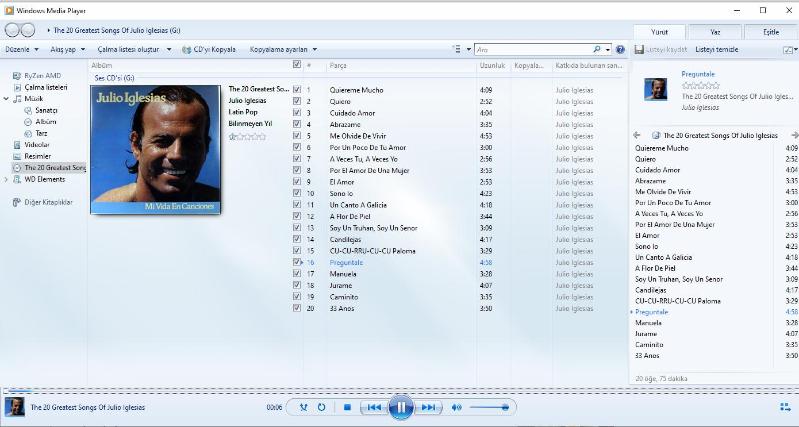Click the CD'yi Kopyala button
The height and width of the screenshot is (427, 799).
click(x=209, y=49)
